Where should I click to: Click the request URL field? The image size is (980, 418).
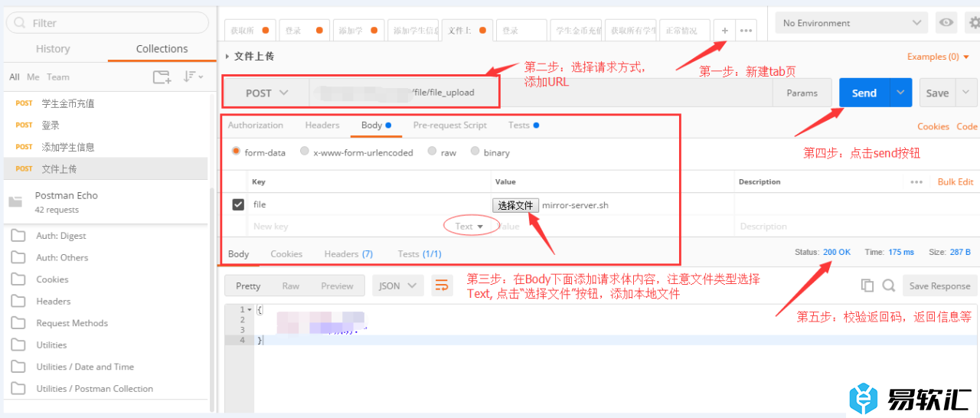pyautogui.click(x=540, y=93)
